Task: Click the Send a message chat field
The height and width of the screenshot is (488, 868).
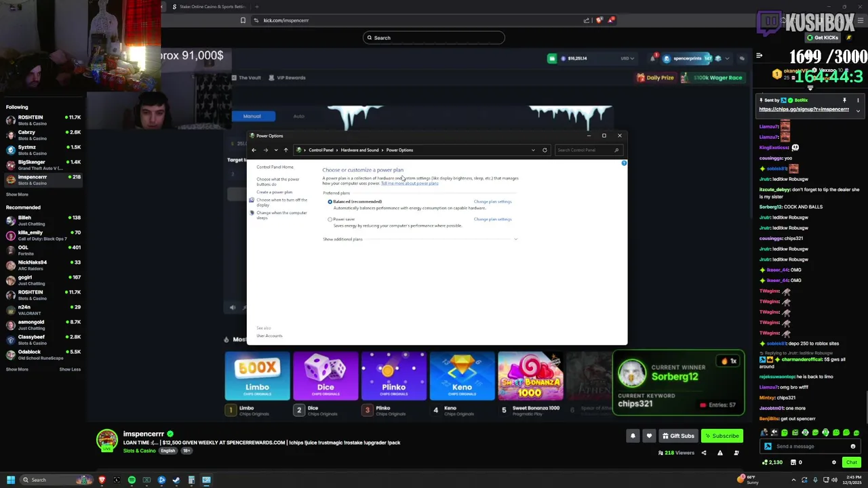Action: (812, 447)
